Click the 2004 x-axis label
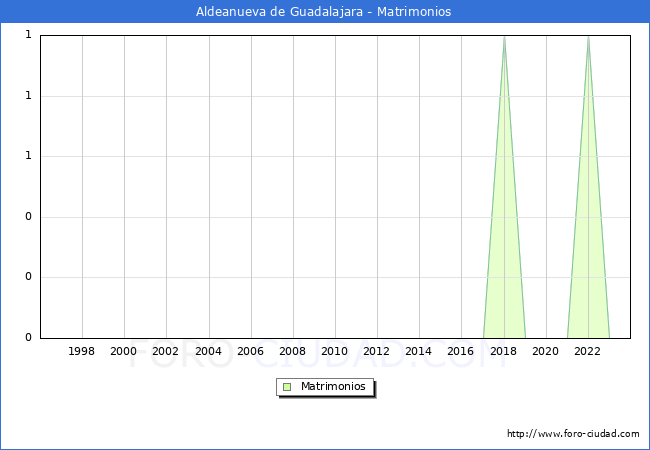Image resolution: width=650 pixels, height=450 pixels. (209, 351)
